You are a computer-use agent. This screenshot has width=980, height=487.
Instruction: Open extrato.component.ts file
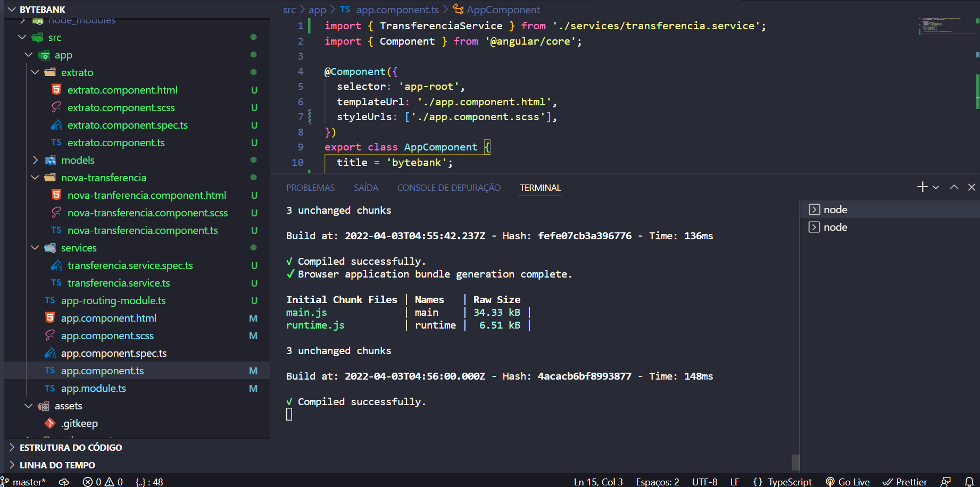point(116,142)
